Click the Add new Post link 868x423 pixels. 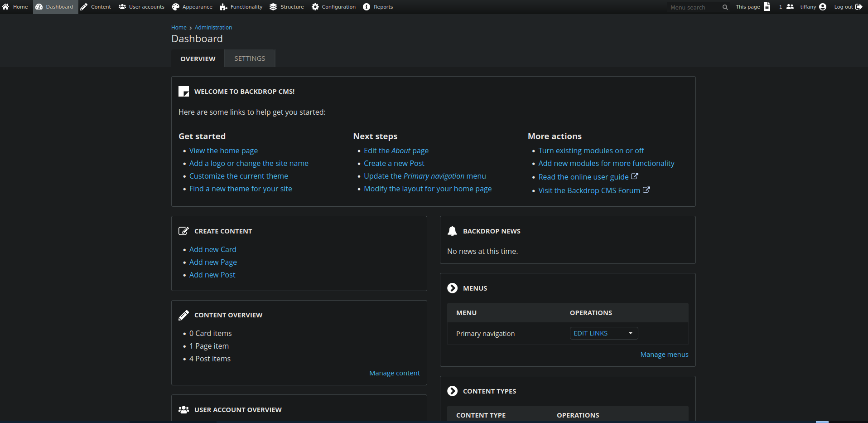tap(212, 275)
